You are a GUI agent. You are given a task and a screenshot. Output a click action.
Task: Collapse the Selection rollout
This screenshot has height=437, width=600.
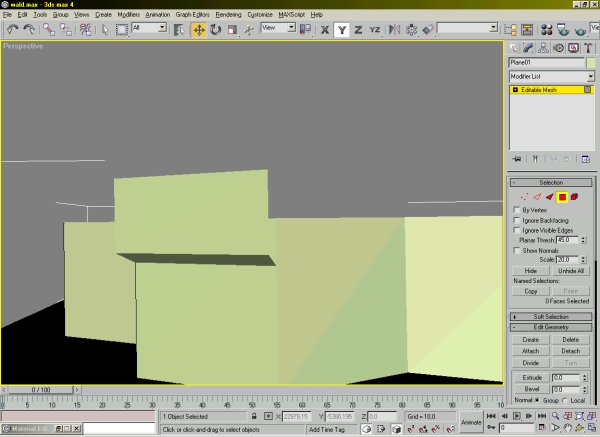pyautogui.click(x=551, y=183)
